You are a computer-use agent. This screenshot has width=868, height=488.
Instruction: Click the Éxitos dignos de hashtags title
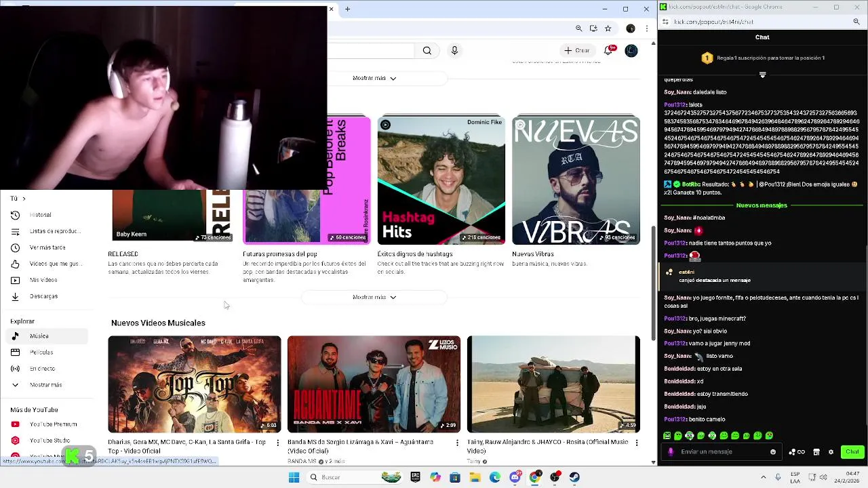pos(415,254)
